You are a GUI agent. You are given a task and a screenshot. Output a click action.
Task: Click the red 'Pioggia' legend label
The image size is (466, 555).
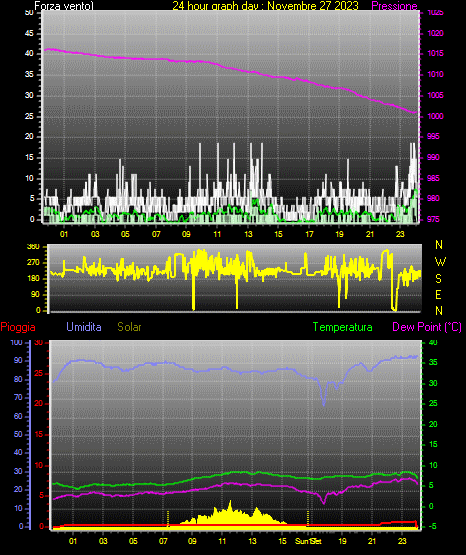point(18,327)
